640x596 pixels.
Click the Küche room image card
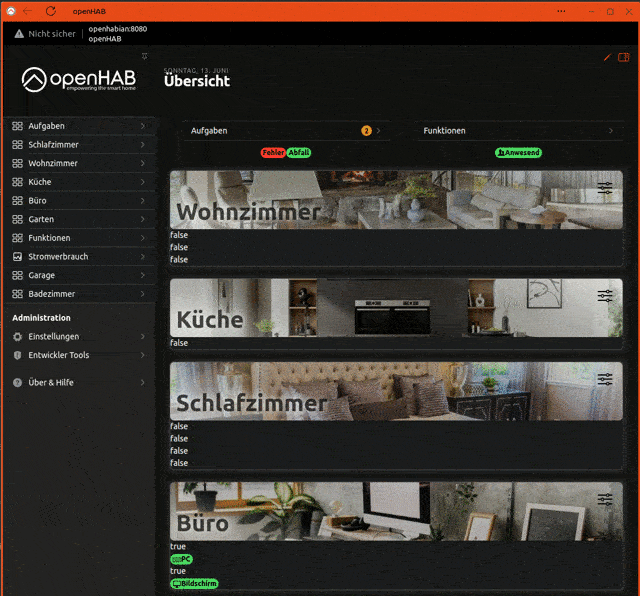pos(396,308)
